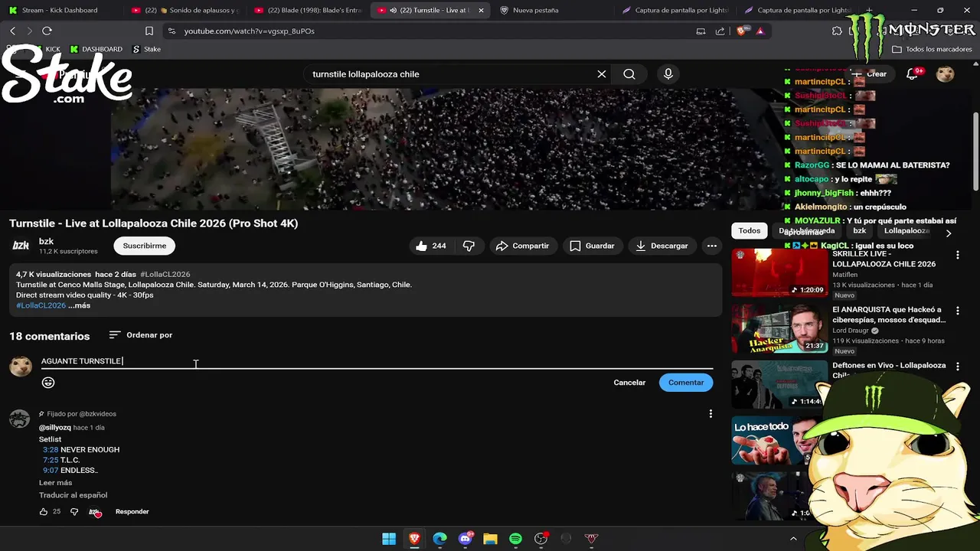The width and height of the screenshot is (980, 551).
Task: Select the bzk filter chip
Action: pos(860,230)
